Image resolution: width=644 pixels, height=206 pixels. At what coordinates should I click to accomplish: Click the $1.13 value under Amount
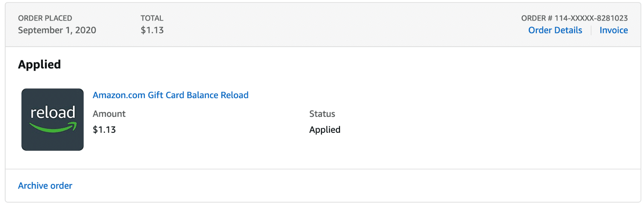(x=104, y=129)
